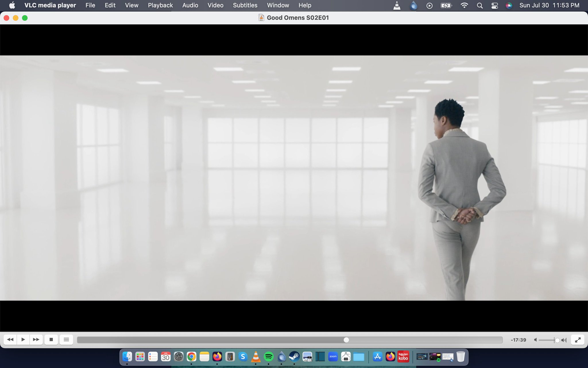The width and height of the screenshot is (588, 368).
Task: Toggle the remaining time display -17:39
Action: (519, 340)
